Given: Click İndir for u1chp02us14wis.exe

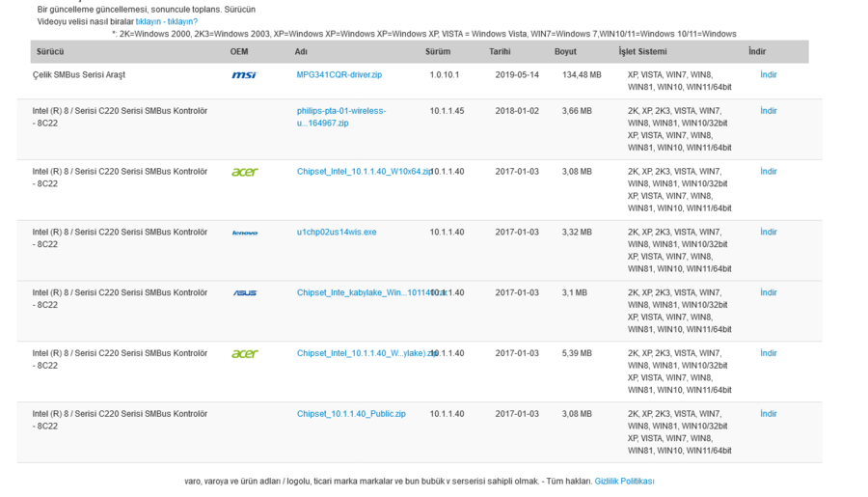Looking at the screenshot, I should click(769, 233).
